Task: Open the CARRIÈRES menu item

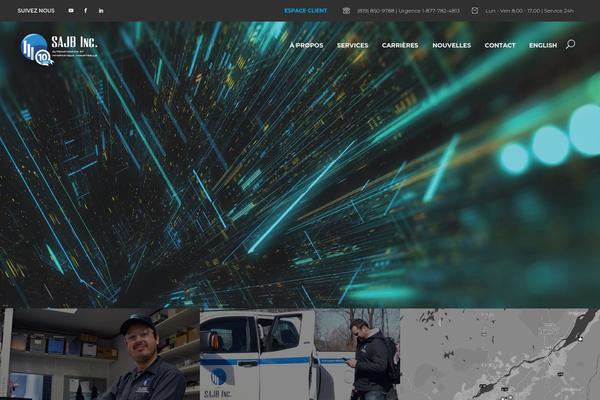Action: [x=400, y=45]
